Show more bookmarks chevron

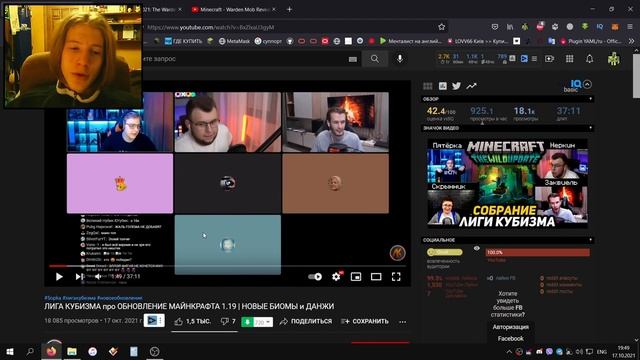pos(632,41)
